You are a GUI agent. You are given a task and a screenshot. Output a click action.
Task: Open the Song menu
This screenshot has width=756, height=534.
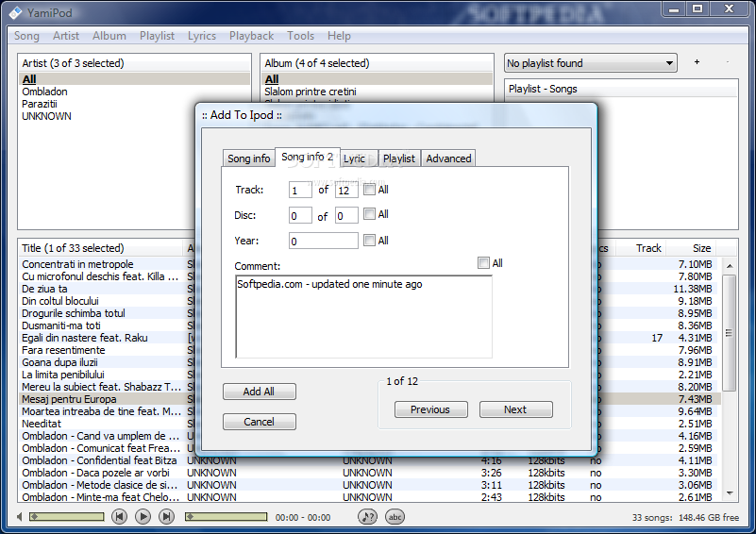tap(26, 36)
